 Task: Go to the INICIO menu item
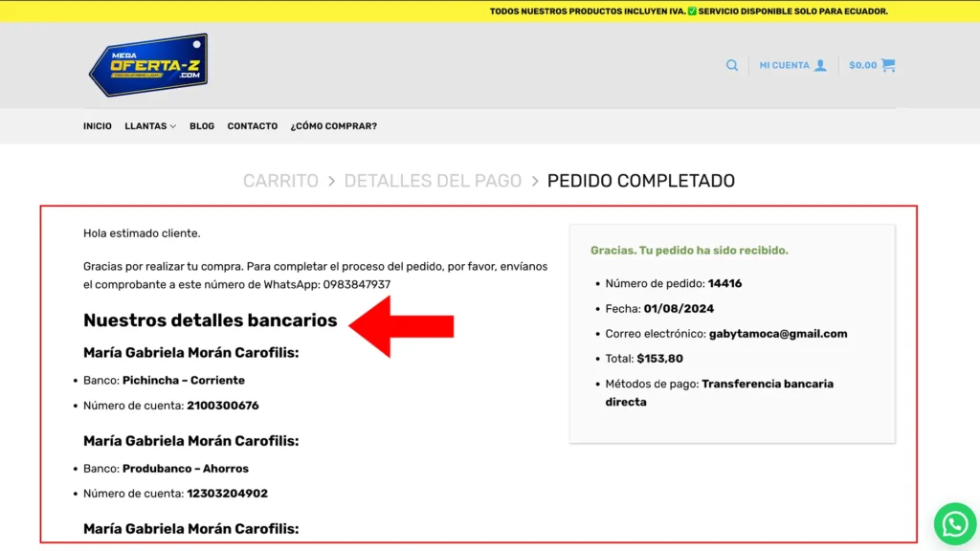tap(98, 126)
